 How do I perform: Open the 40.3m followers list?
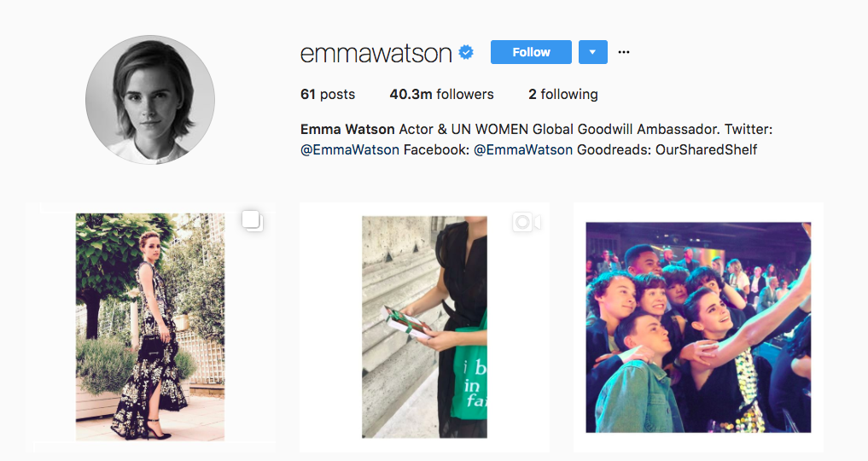coord(441,95)
